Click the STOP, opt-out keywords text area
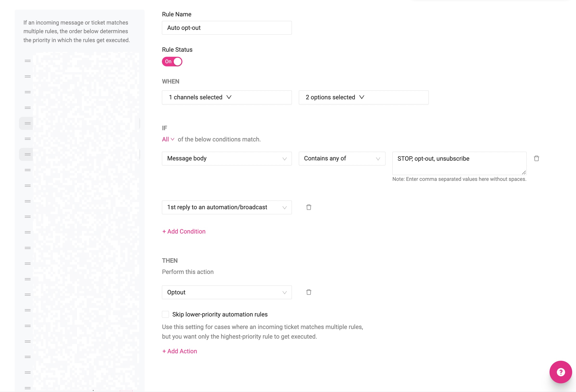 tap(459, 163)
